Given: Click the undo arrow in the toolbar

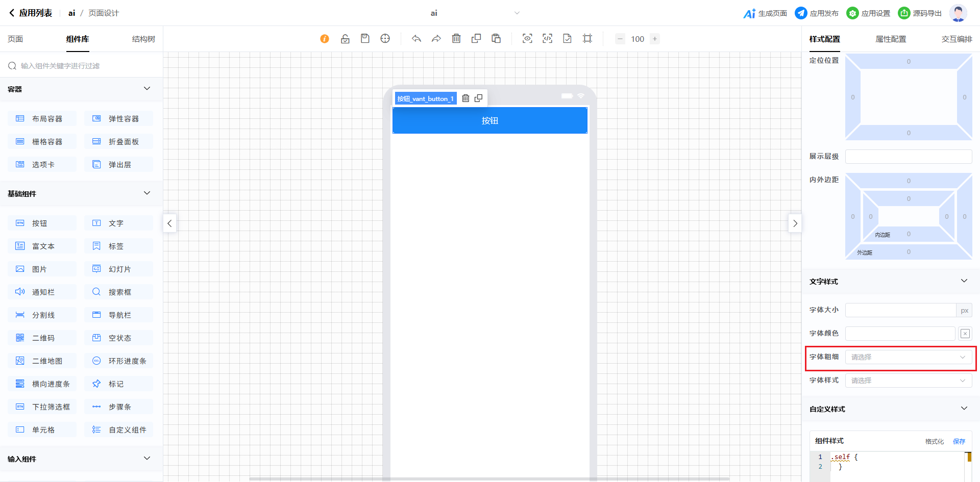Looking at the screenshot, I should pos(416,39).
